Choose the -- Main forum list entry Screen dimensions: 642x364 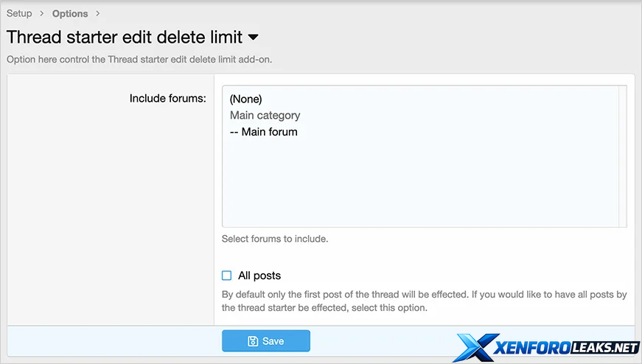263,132
